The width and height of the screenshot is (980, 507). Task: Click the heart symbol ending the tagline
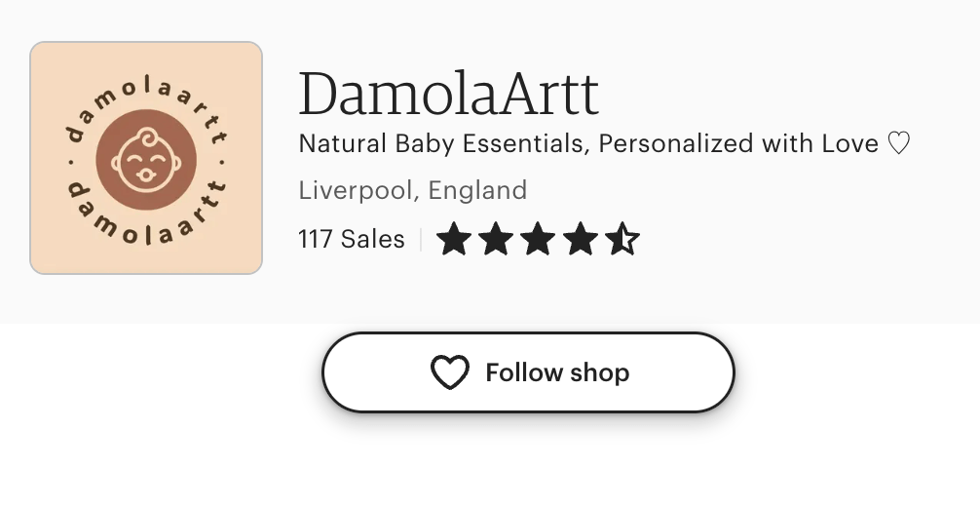(898, 144)
